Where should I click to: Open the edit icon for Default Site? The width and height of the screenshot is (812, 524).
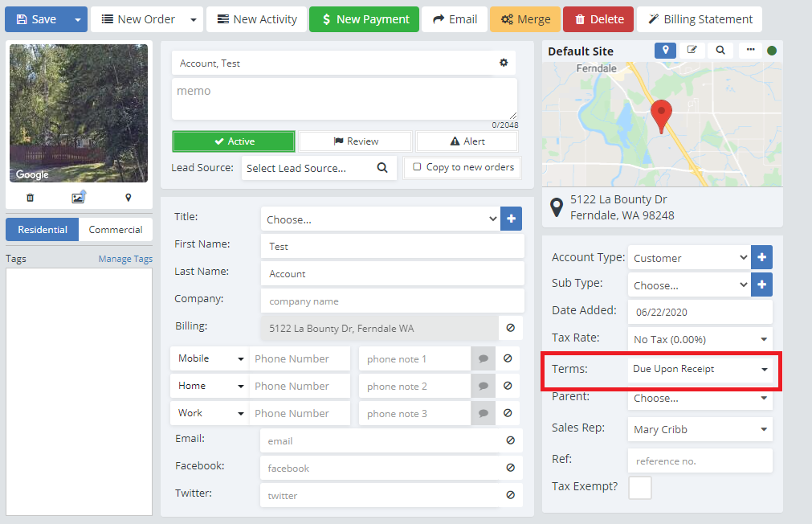coord(692,50)
